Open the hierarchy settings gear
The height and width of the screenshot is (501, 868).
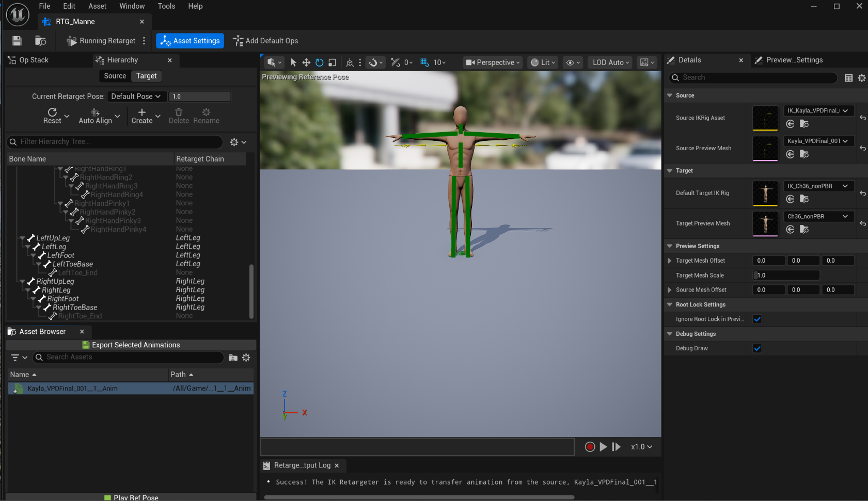point(235,141)
